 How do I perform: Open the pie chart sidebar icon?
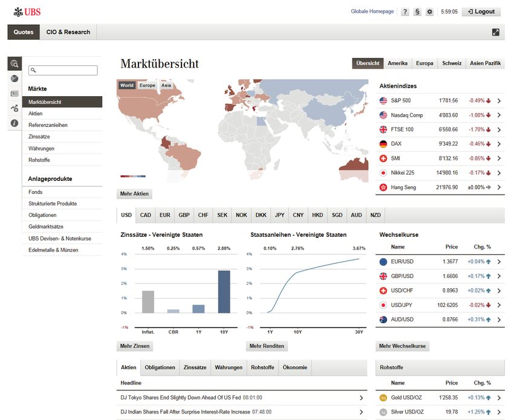15,79
